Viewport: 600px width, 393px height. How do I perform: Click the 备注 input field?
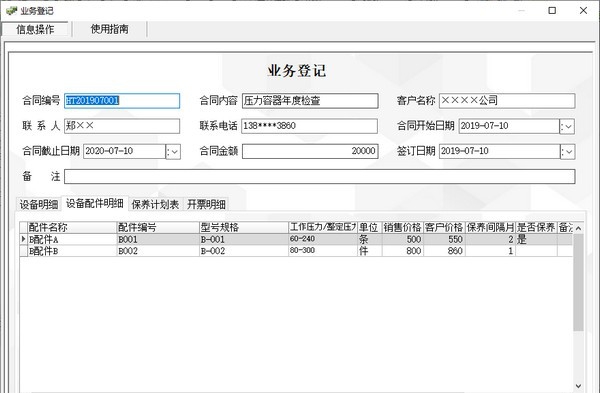point(320,176)
